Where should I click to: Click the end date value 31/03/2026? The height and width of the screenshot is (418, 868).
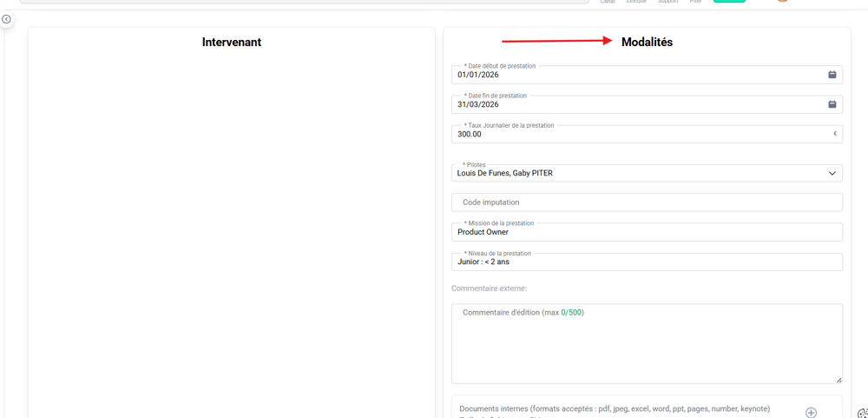pyautogui.click(x=478, y=105)
